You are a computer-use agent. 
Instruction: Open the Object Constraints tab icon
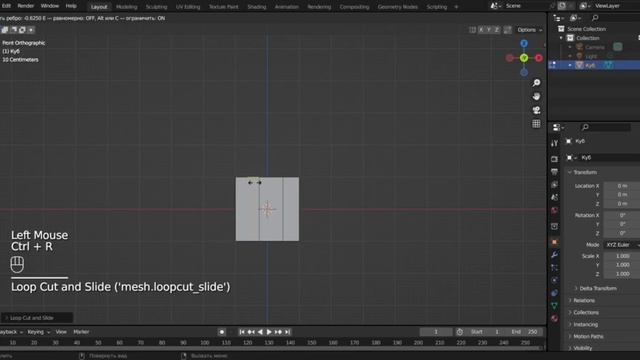(554, 293)
